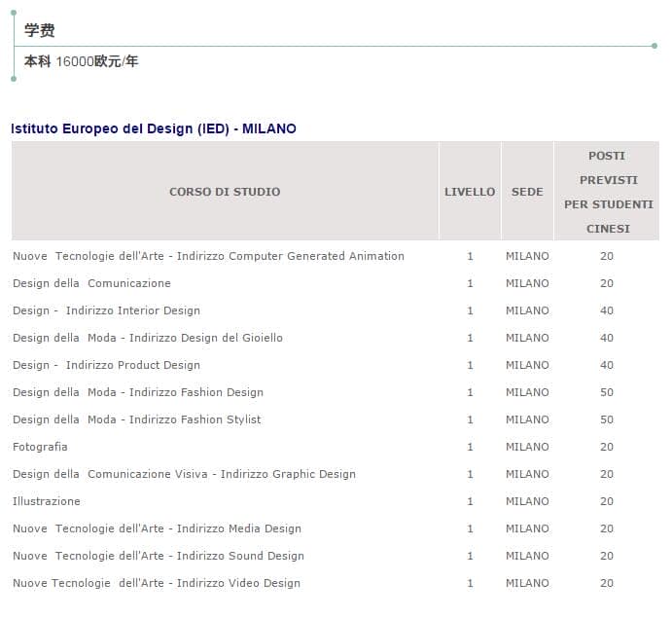Select the Indirizzo Fashion Design course
The height and width of the screenshot is (619, 672).
pyautogui.click(x=138, y=392)
